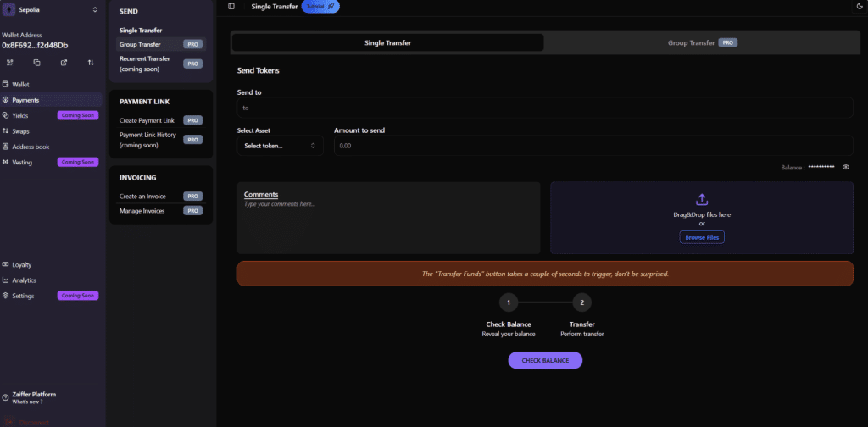Click step 1 Check Balance circle
The height and width of the screenshot is (427, 868).
pos(509,302)
